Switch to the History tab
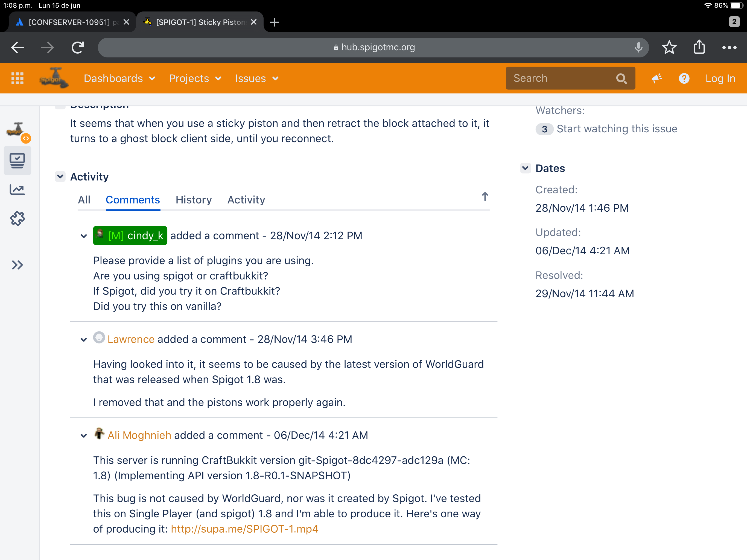The height and width of the screenshot is (560, 747). (194, 200)
